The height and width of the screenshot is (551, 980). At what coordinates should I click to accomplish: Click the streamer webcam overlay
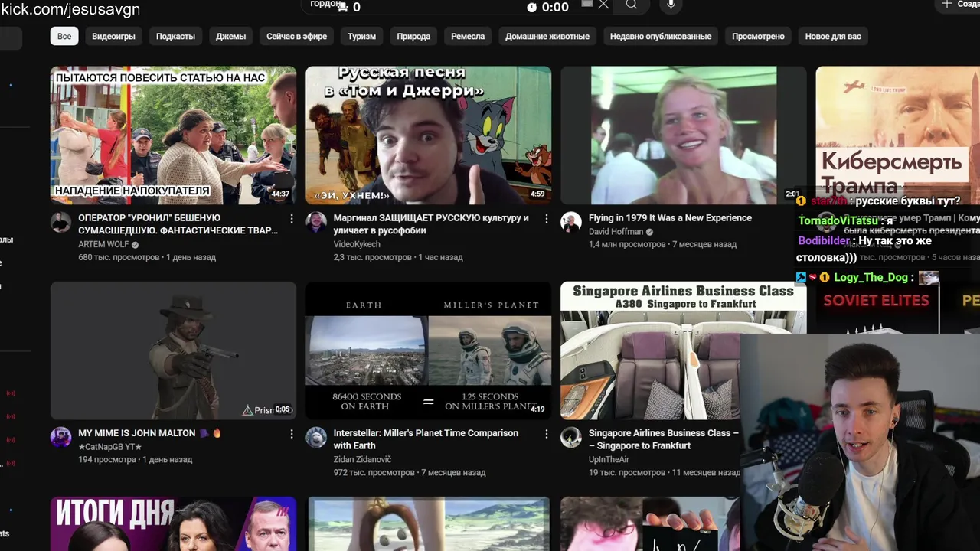[860, 442]
